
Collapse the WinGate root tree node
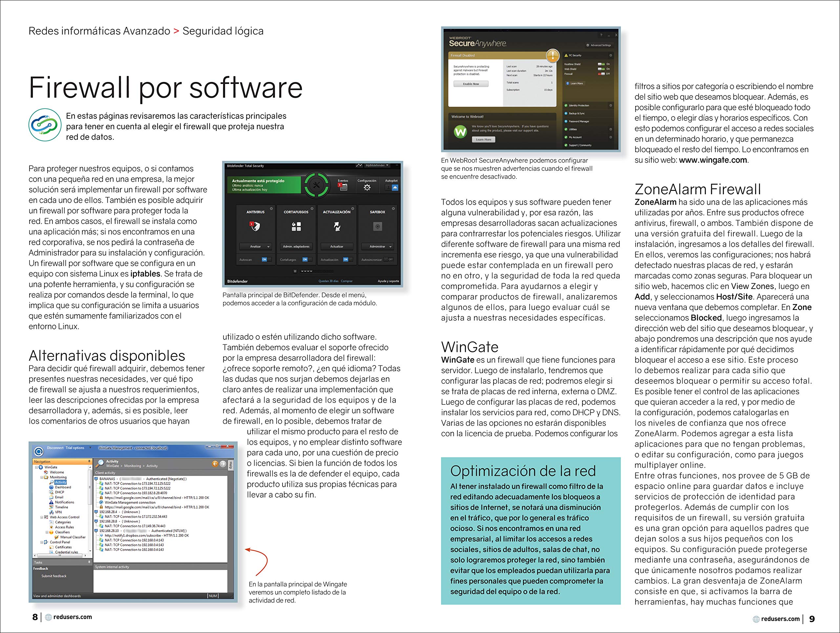[x=37, y=467]
